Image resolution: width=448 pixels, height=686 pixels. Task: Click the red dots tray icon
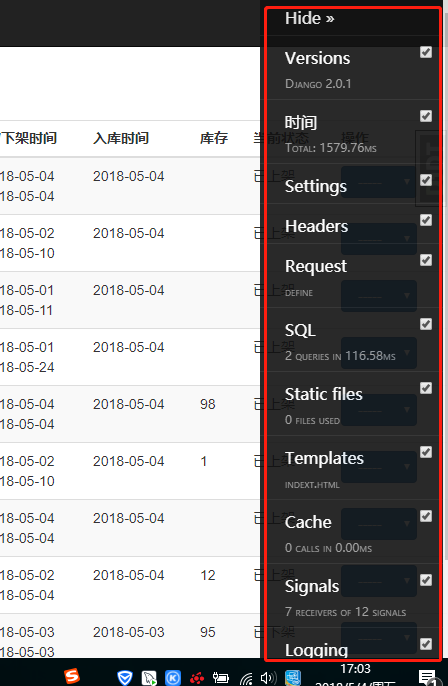[197, 678]
